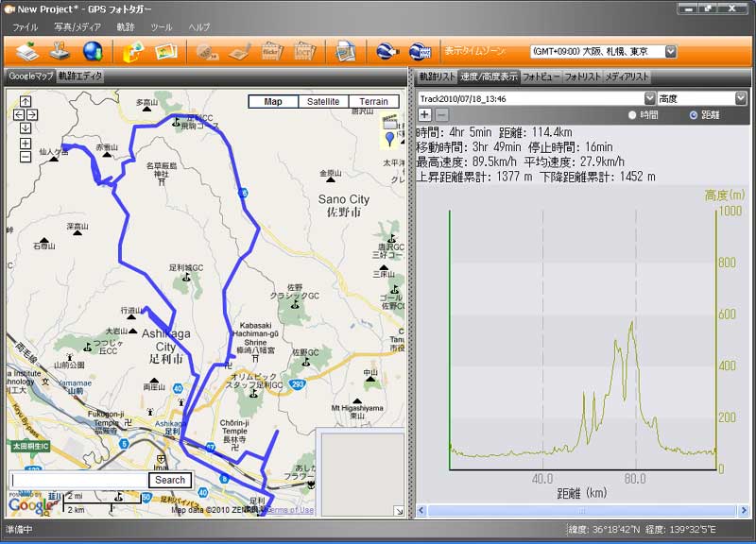Click the chart scrollbar right arrow
This screenshot has width=756, height=544.
tap(744, 510)
